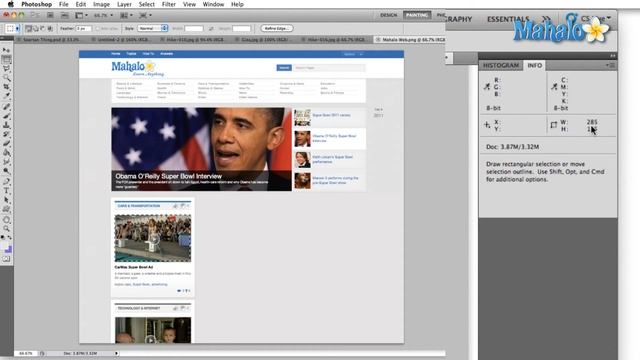
Task: Toggle the Anti-alias checkbox
Action: point(97,29)
